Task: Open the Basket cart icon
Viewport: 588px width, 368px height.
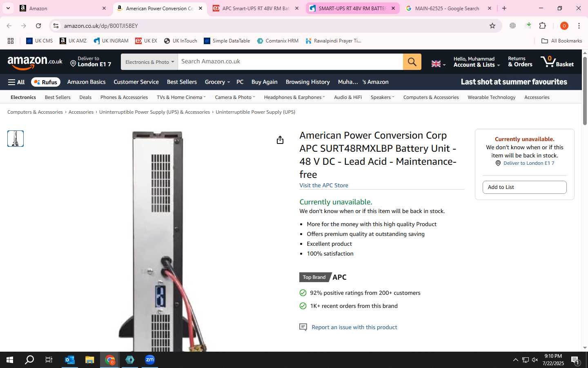Action: click(557, 62)
